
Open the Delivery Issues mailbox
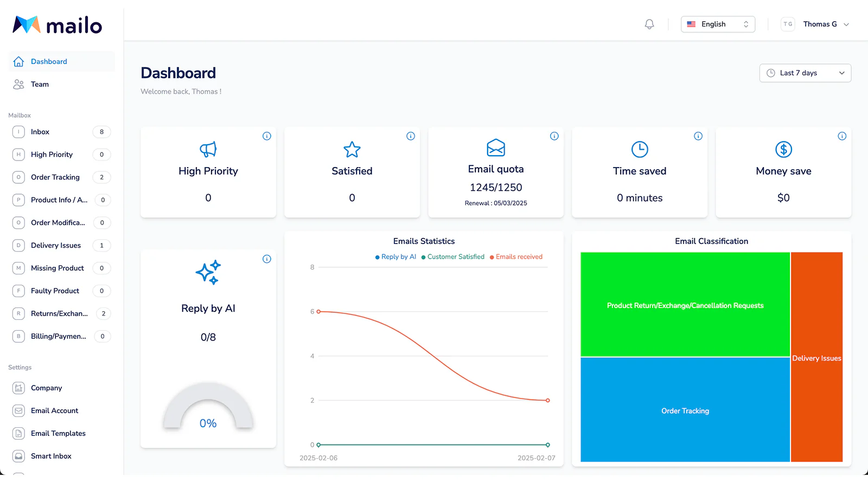(62, 246)
